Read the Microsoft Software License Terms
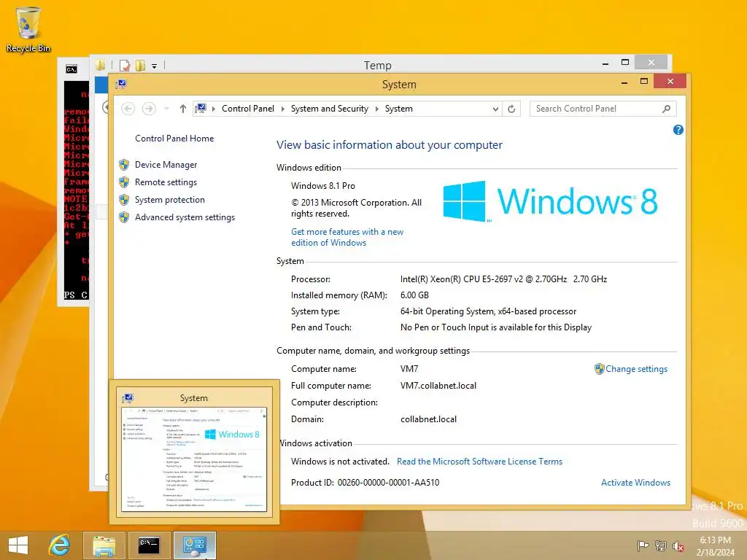Viewport: 747px width, 560px height. (479, 462)
